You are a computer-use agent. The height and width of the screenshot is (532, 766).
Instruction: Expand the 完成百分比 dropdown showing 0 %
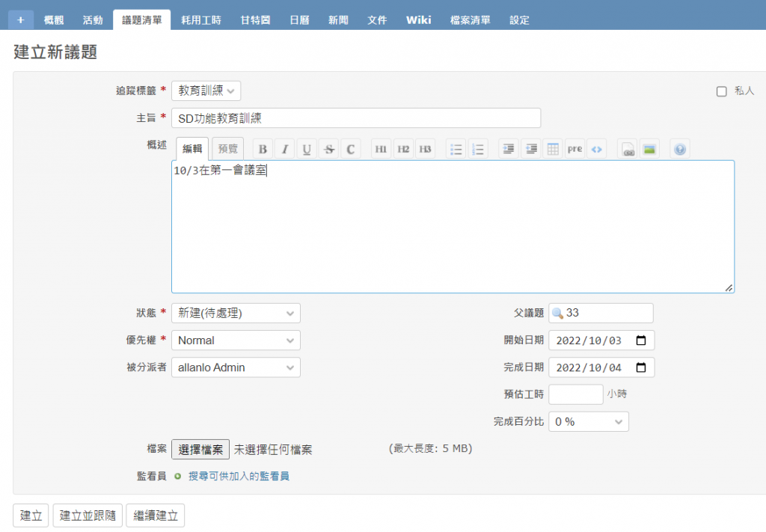[x=589, y=421]
